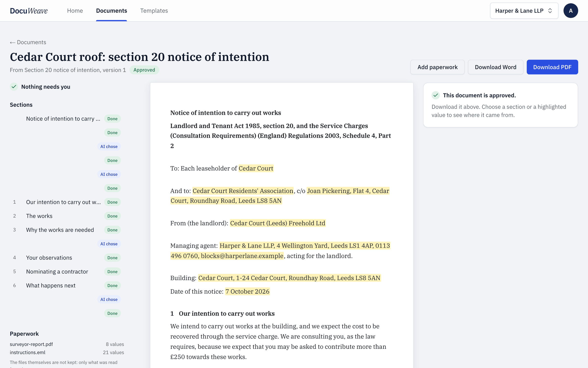
Task: Click highlighted value Cedar Court after leaseholder of
Action: [x=256, y=168]
